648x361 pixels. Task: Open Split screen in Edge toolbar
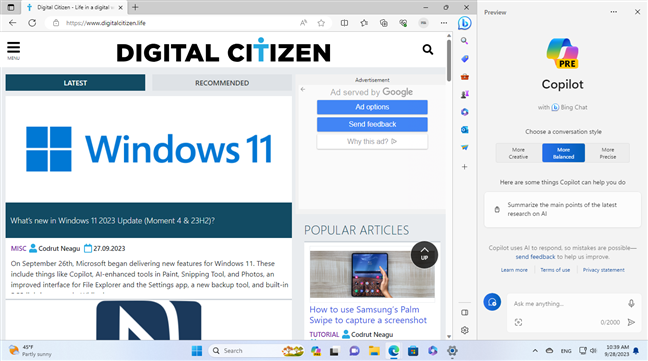click(x=344, y=23)
